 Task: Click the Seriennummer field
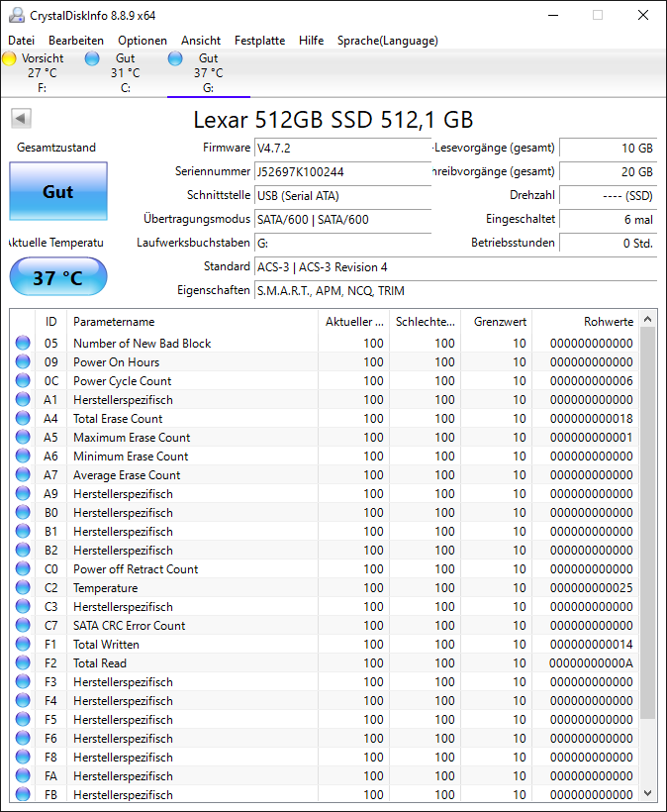click(343, 172)
